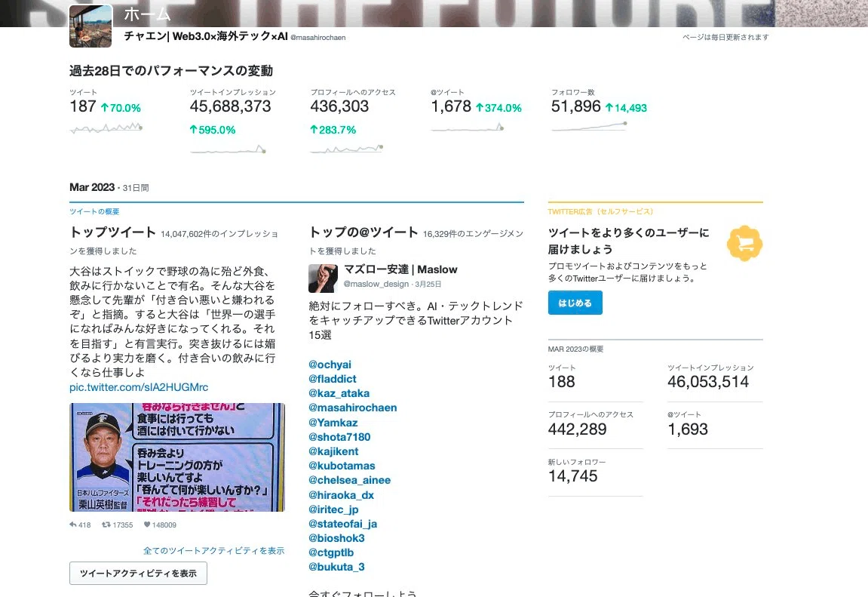Click the マズロー安達 | Maslow name
Screen dimensions: 868x597
point(400,269)
